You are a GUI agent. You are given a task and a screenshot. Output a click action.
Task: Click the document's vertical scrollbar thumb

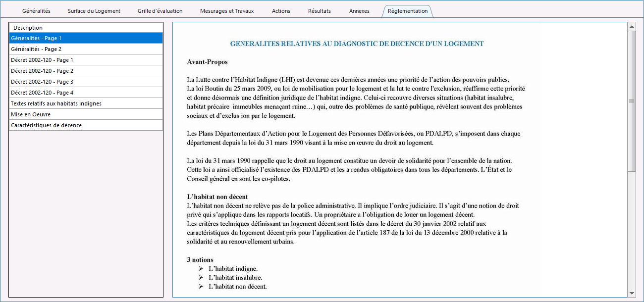tap(632, 101)
